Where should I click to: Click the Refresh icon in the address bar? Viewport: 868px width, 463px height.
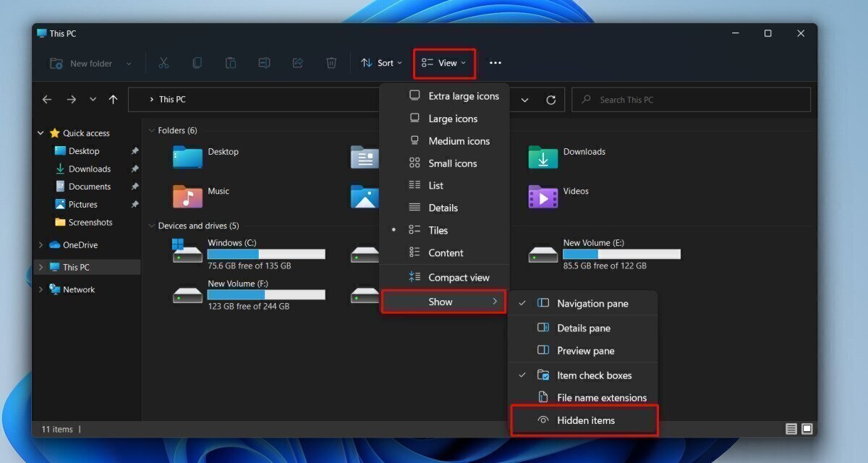click(550, 99)
